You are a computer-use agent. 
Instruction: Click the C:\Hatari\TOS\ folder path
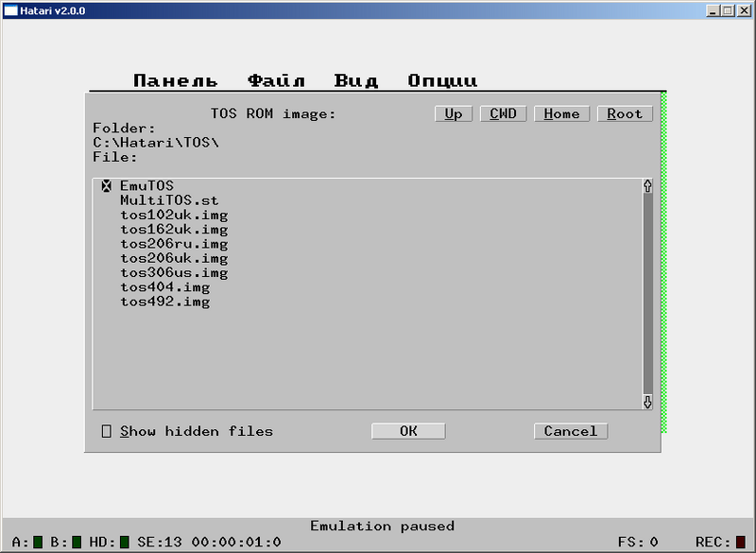pyautogui.click(x=156, y=143)
